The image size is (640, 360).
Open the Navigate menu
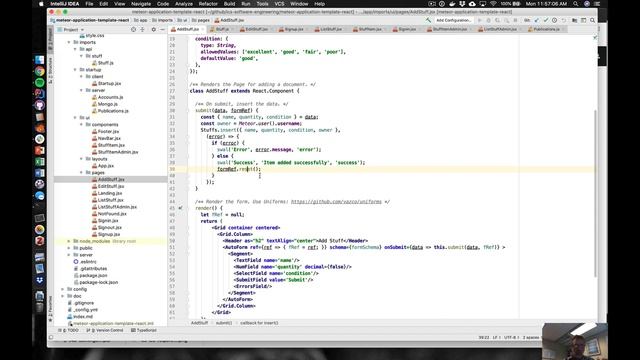coord(141,4)
